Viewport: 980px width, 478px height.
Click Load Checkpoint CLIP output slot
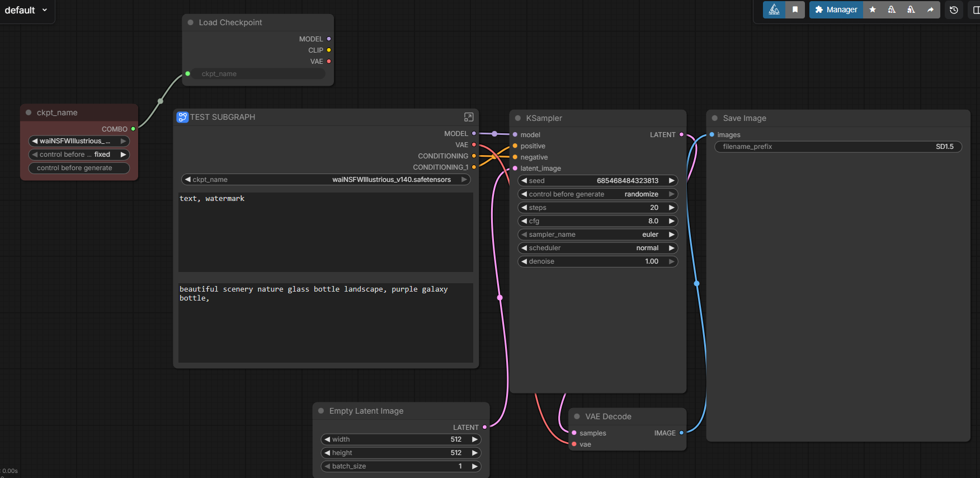(329, 50)
